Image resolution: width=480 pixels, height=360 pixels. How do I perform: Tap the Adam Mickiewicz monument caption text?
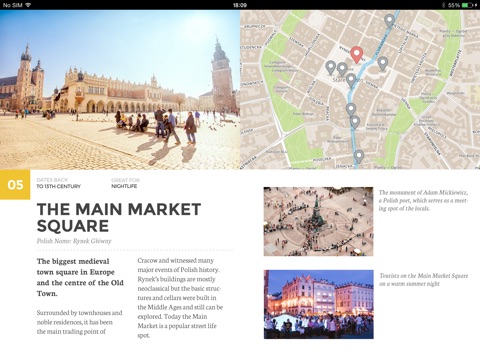(423, 200)
